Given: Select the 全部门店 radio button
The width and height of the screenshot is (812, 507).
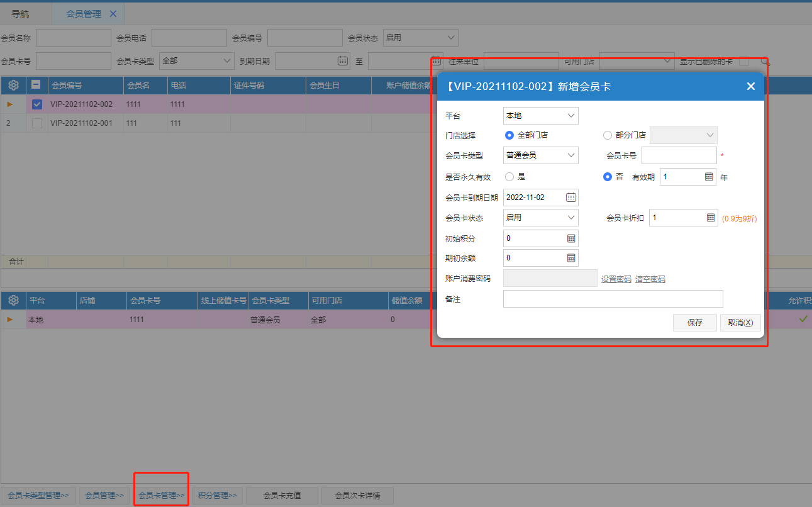Looking at the screenshot, I should tap(509, 135).
